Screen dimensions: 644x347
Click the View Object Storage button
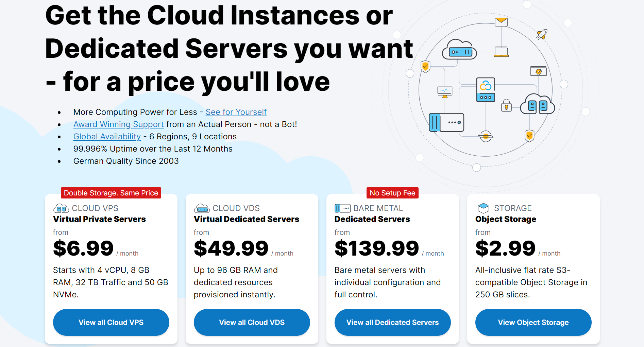pyautogui.click(x=533, y=322)
